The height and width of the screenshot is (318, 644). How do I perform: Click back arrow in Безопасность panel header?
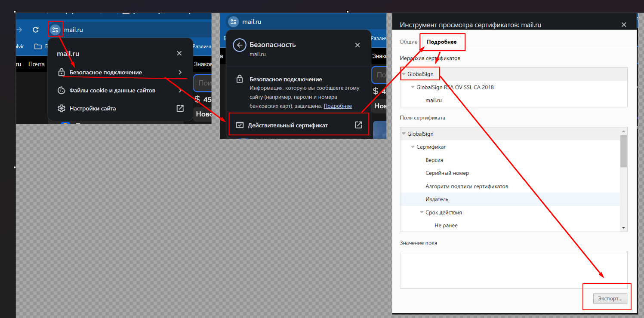(239, 45)
